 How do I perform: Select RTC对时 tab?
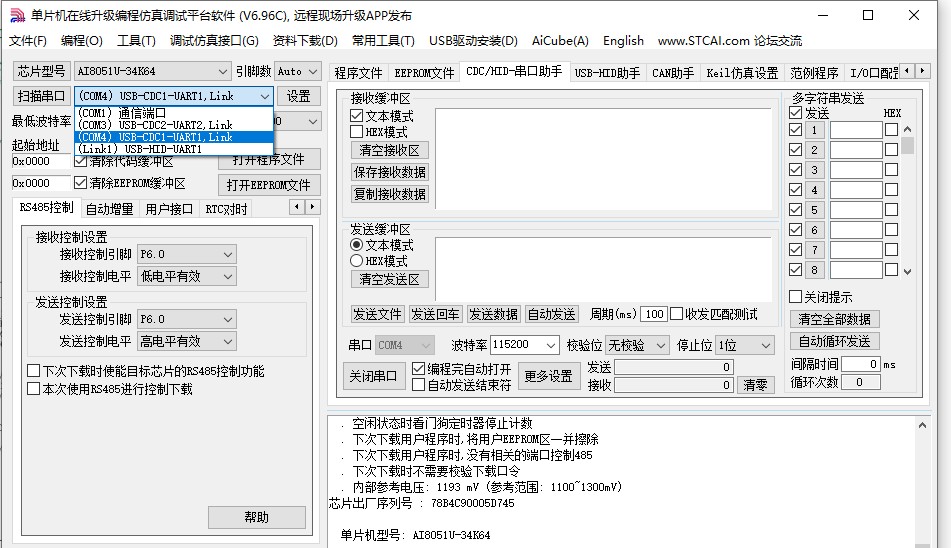tap(226, 209)
